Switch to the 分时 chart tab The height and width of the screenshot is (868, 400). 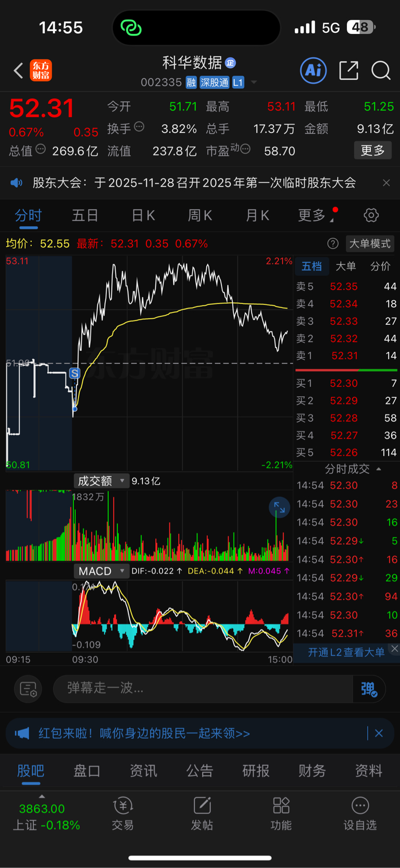pyautogui.click(x=28, y=215)
